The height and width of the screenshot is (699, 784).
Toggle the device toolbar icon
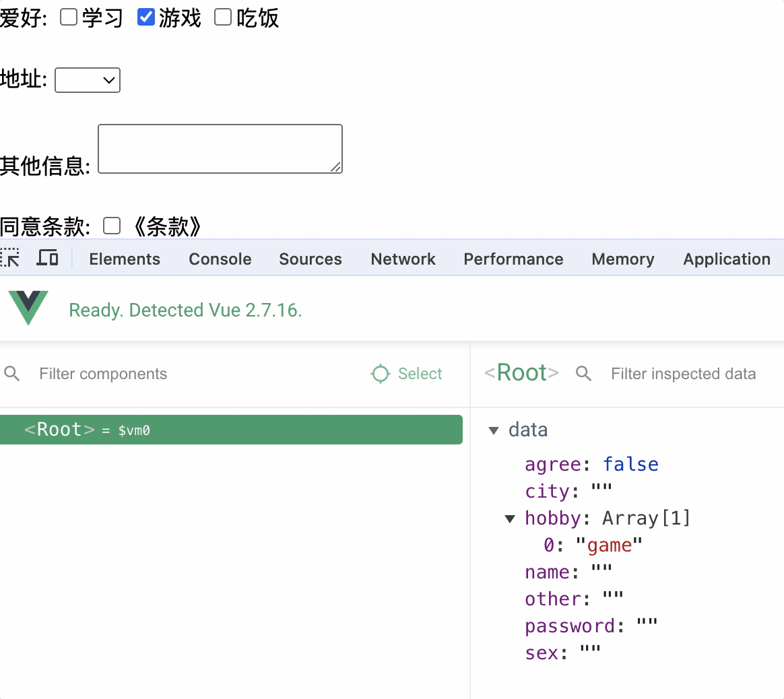(x=47, y=258)
